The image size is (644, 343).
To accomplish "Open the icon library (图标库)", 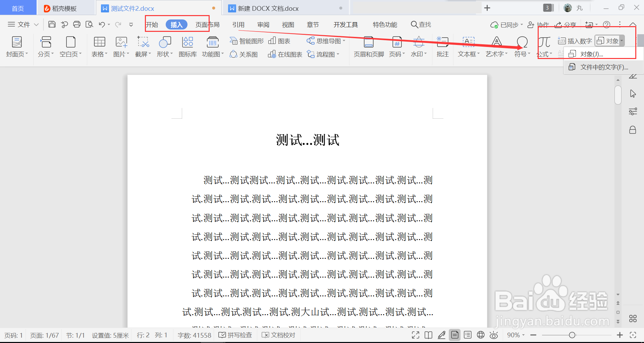I will click(187, 47).
